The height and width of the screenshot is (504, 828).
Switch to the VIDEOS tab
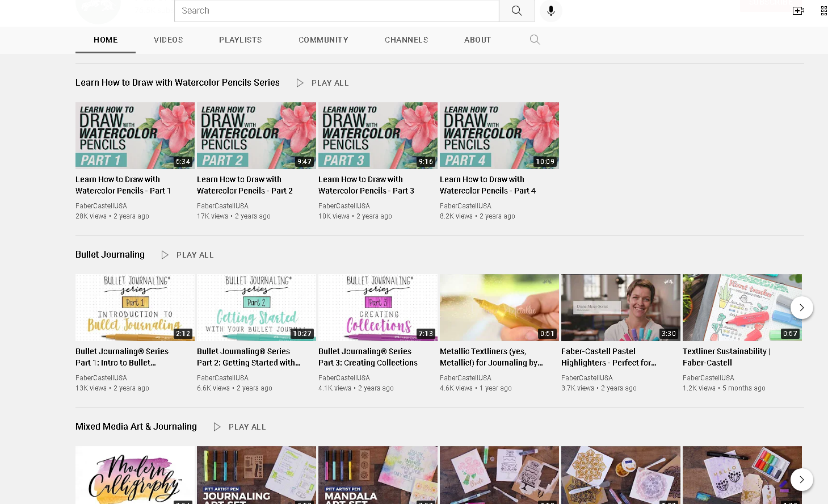coord(169,40)
